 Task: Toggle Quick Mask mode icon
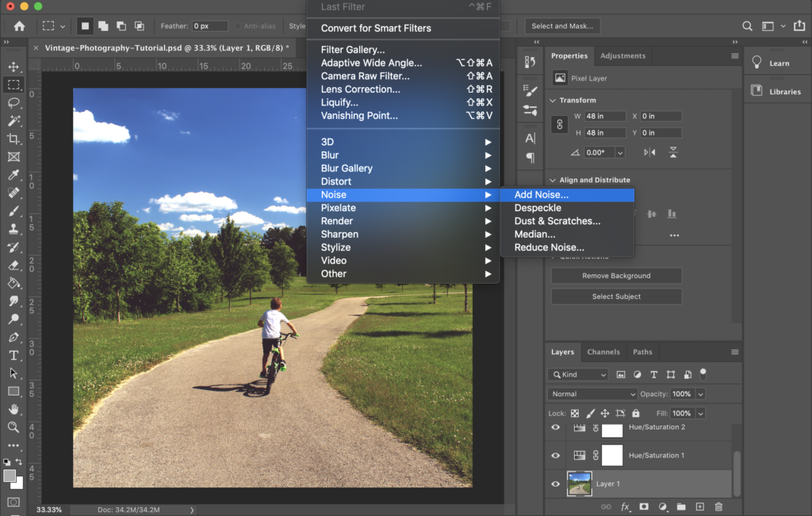(14, 502)
